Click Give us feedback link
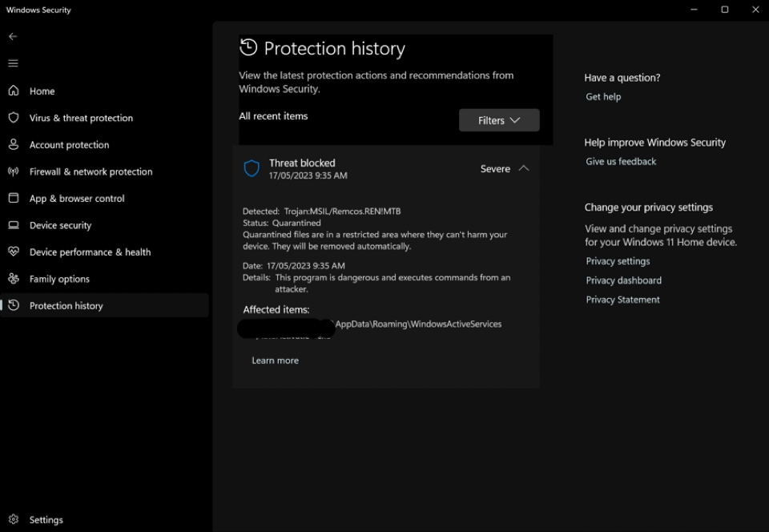 pyautogui.click(x=621, y=161)
